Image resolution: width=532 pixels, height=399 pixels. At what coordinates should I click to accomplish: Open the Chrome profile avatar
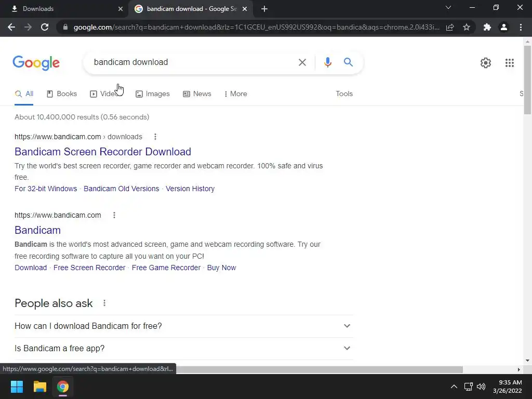504,27
